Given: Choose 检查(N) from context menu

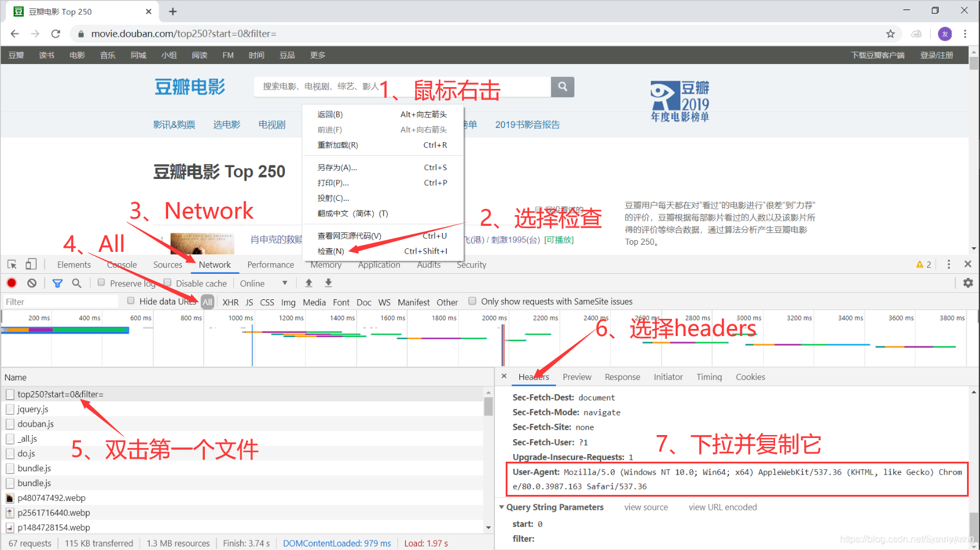Looking at the screenshot, I should click(383, 251).
